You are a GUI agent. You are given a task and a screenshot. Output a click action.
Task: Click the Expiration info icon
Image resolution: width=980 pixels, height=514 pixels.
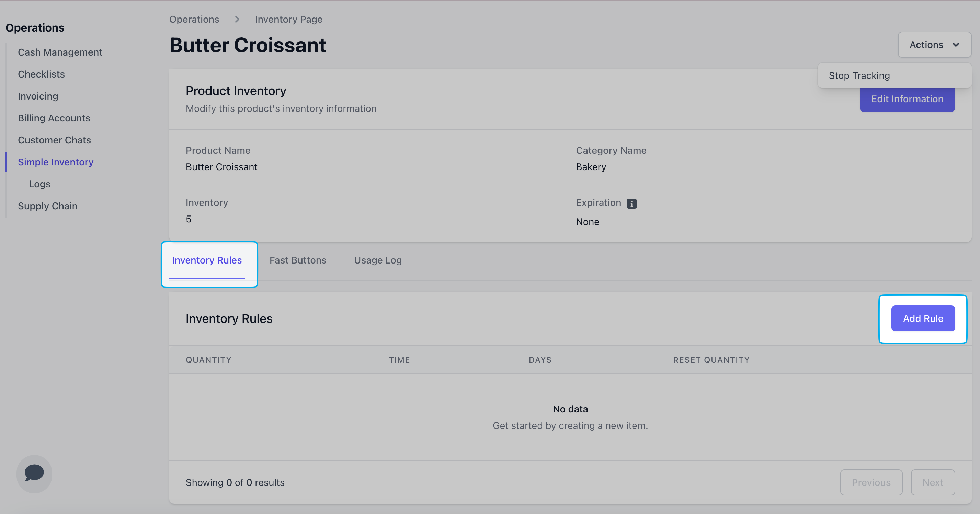click(x=631, y=204)
